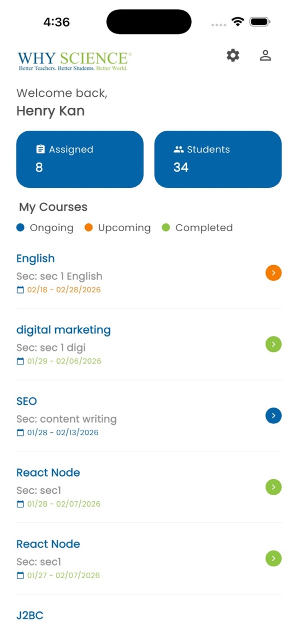
Task: Select the Completed status filter
Action: pyautogui.click(x=197, y=228)
